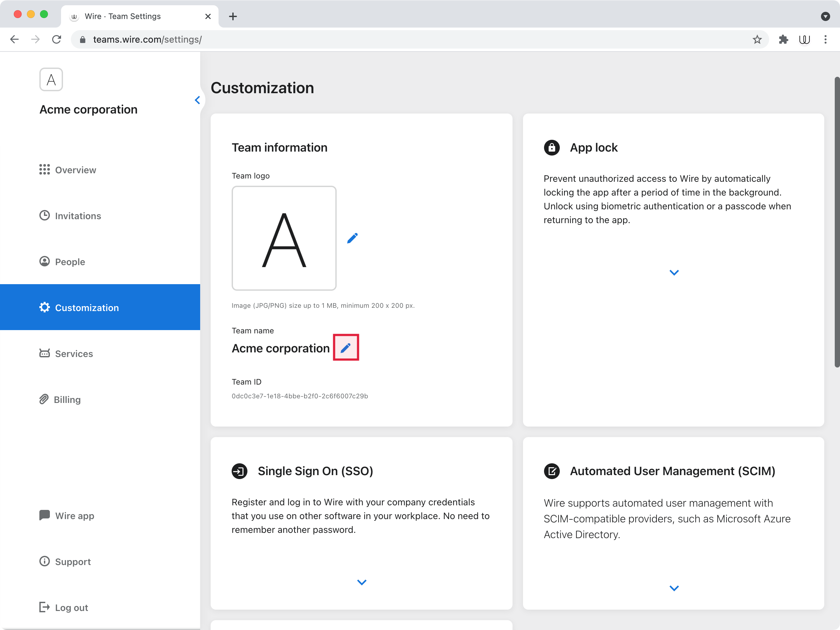This screenshot has height=630, width=840.
Task: Open the tab search dropdown arrow
Action: [825, 16]
